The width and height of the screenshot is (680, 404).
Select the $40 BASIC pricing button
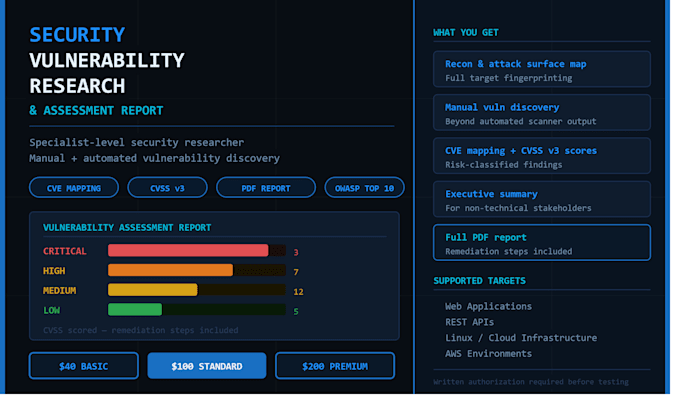(84, 366)
